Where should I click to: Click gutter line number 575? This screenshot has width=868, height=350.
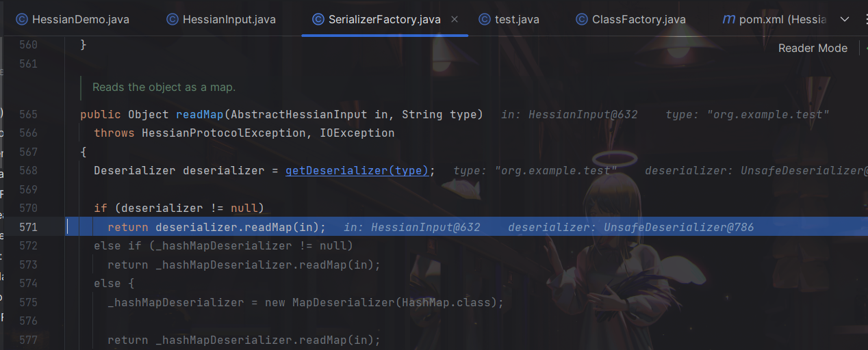28,302
